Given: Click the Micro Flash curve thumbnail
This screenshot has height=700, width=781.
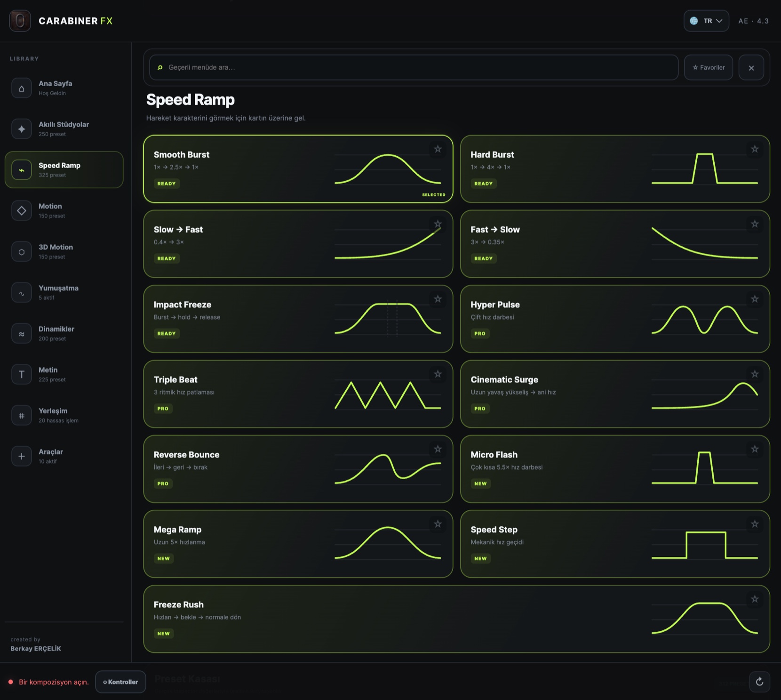Looking at the screenshot, I should [x=704, y=467].
